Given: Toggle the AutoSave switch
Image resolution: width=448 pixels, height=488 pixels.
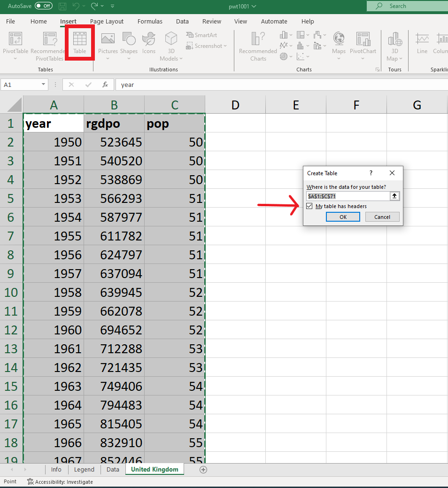Looking at the screenshot, I should 44,6.
